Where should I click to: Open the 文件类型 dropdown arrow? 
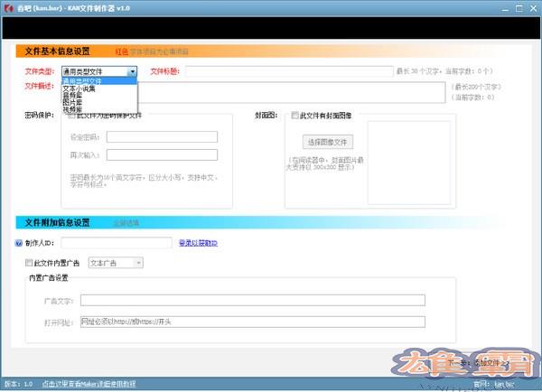pyautogui.click(x=133, y=71)
